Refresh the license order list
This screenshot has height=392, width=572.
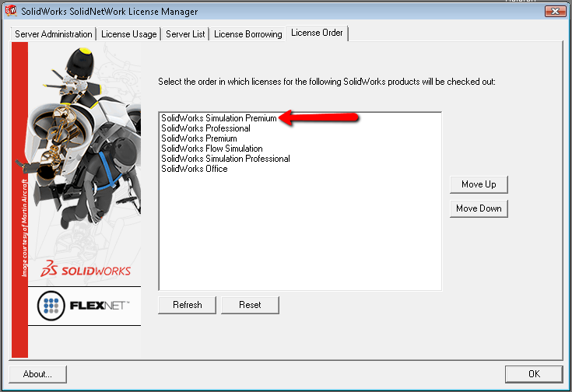(187, 305)
